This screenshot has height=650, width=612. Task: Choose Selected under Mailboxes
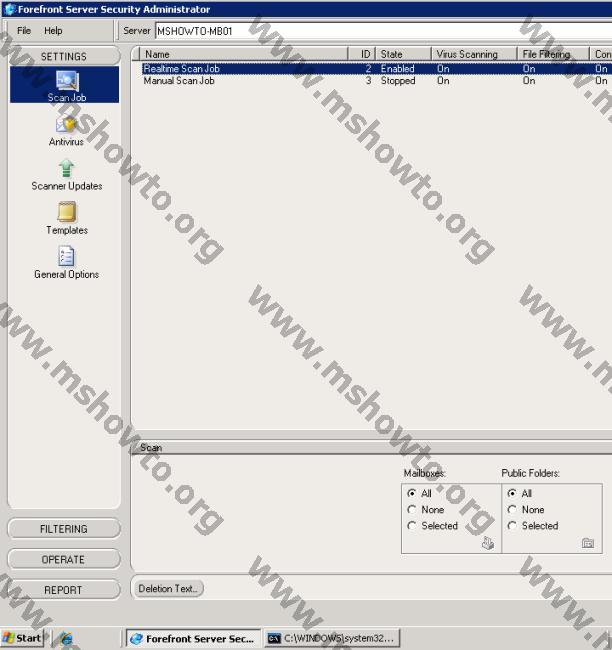click(412, 526)
